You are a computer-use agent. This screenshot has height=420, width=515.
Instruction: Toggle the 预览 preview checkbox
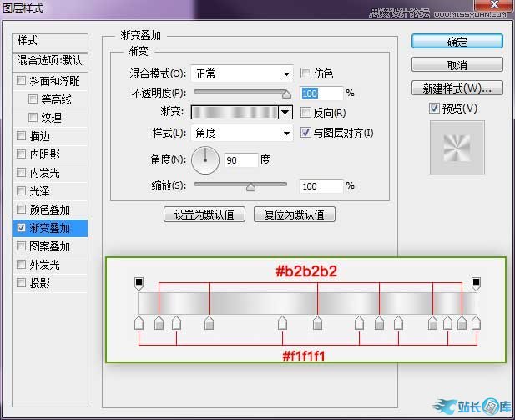[x=433, y=109]
